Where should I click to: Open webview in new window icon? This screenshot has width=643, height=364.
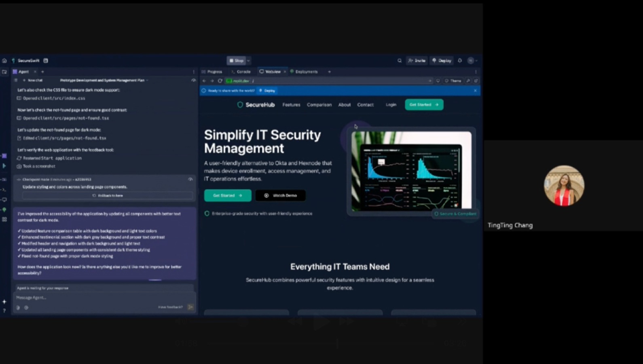point(476,81)
